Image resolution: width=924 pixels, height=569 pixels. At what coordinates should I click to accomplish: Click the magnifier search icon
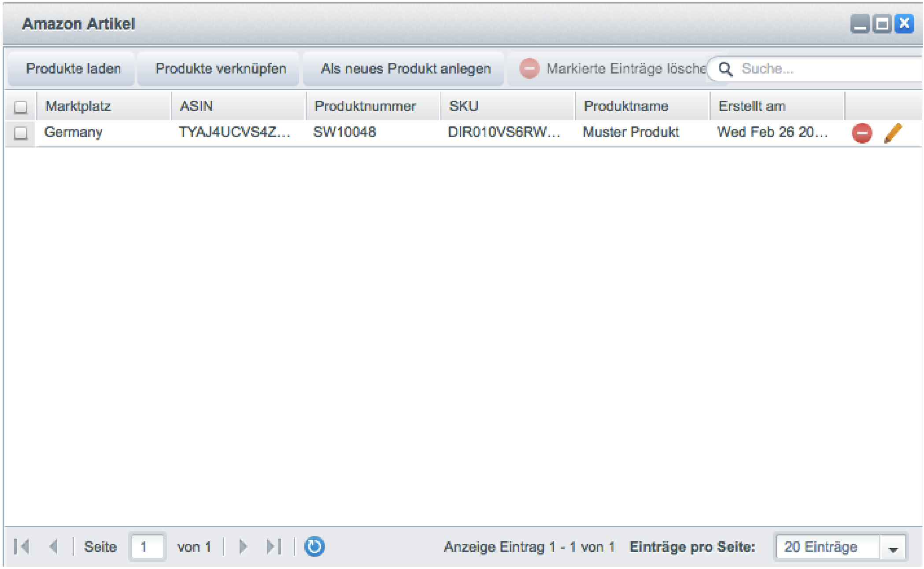[725, 69]
